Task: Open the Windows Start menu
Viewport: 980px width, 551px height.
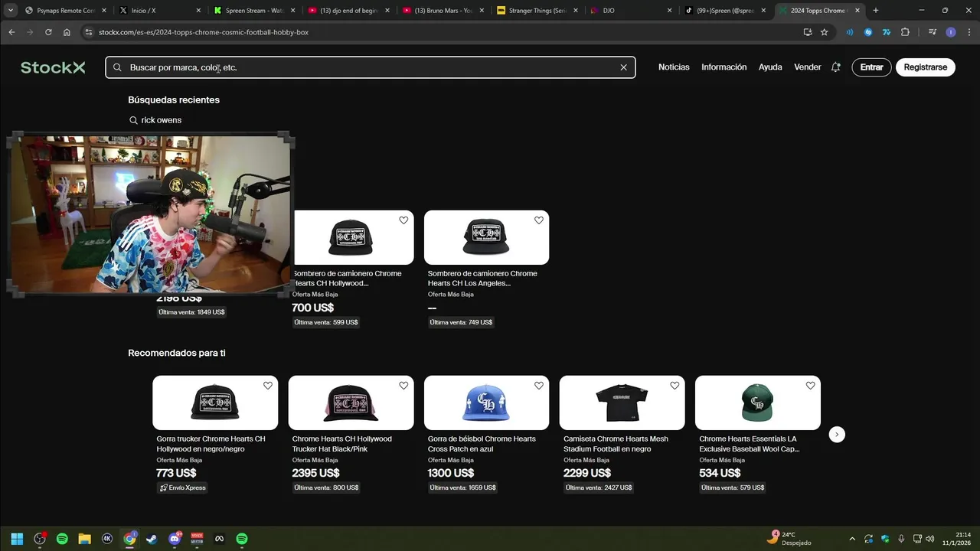Action: (17, 539)
